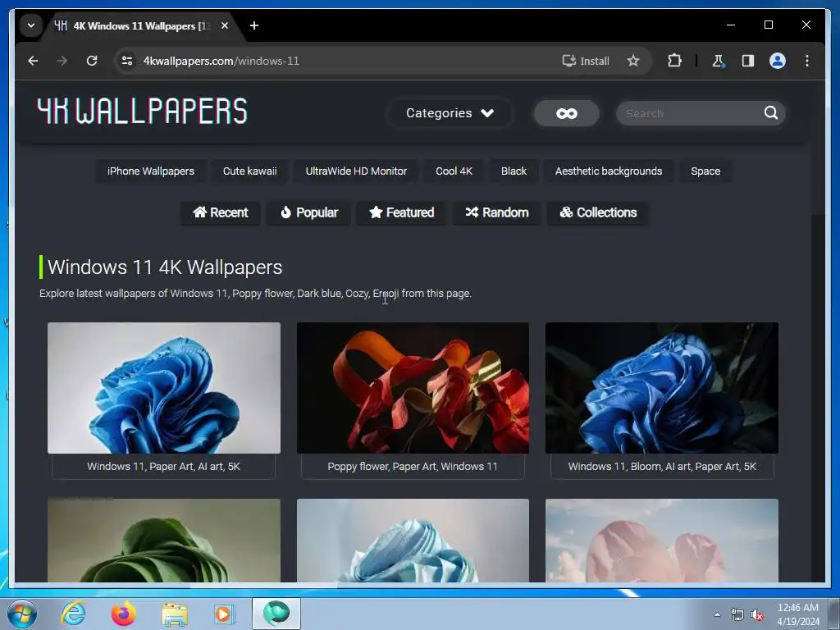Image resolution: width=840 pixels, height=630 pixels.
Task: Reload the page with the refresh icon
Action: pos(92,61)
